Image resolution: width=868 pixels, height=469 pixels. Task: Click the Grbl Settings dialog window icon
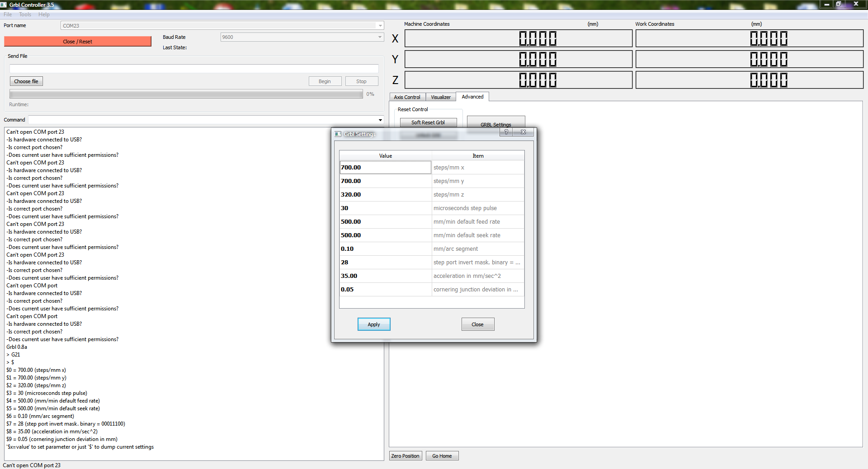[338, 134]
